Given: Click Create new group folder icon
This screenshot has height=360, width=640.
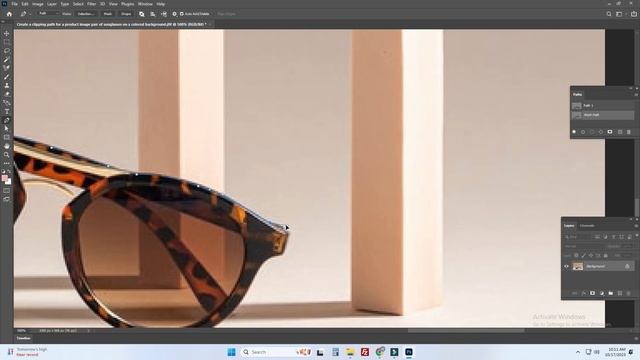Looking at the screenshot, I should point(611,293).
